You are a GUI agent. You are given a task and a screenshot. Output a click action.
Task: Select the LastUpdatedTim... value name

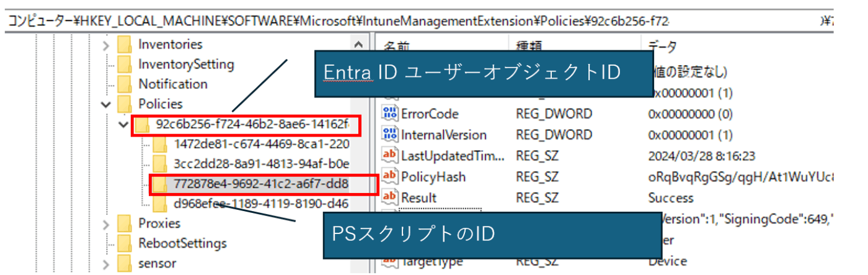[453, 156]
